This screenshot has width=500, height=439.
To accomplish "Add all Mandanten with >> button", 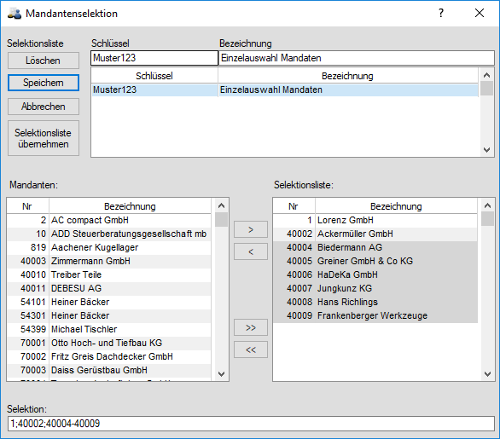I will (251, 328).
